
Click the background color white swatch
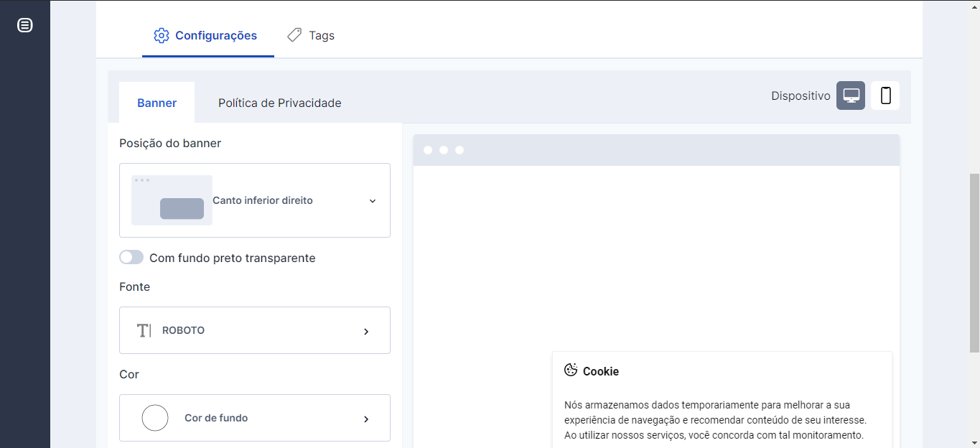tap(155, 418)
